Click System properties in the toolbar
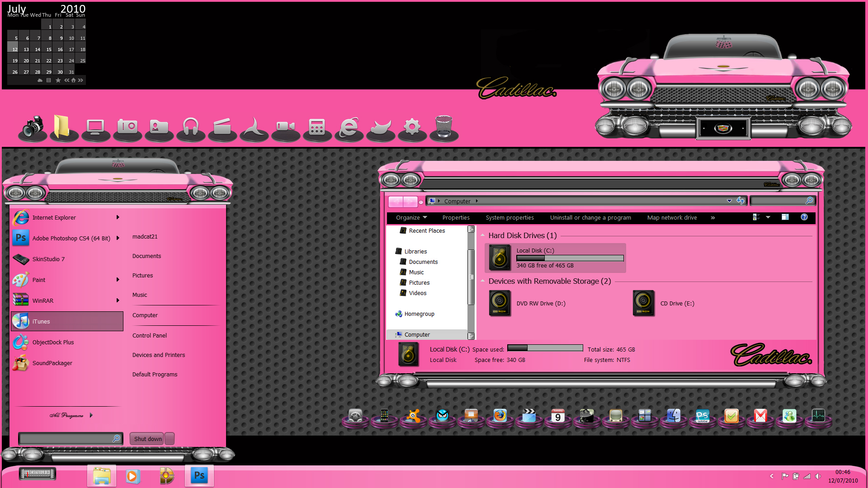 point(509,218)
